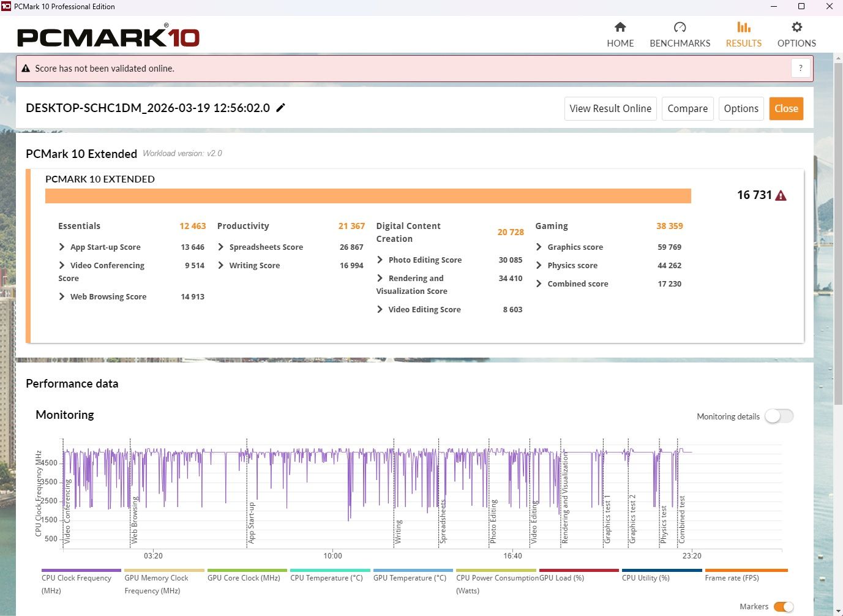Screen dimensions: 843x616
Task: Turn off the Markers toggle
Action: (783, 606)
